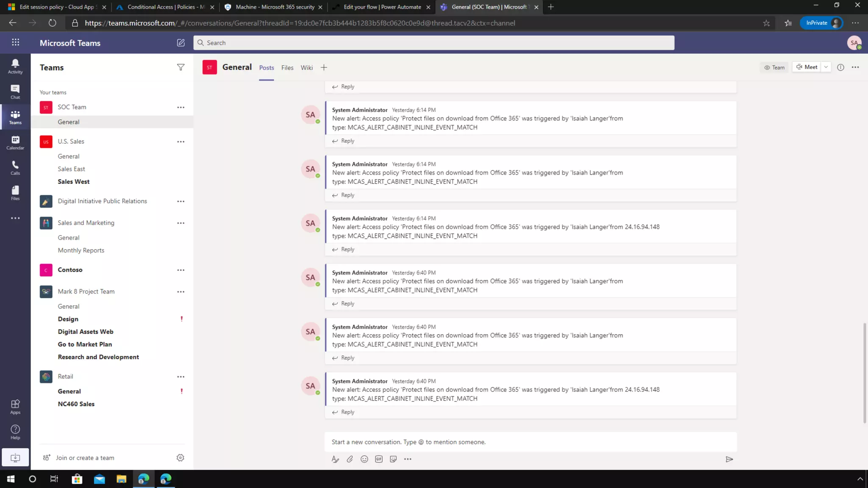This screenshot has height=488, width=868.
Task: Open the Sales West channel
Action: pos(73,182)
